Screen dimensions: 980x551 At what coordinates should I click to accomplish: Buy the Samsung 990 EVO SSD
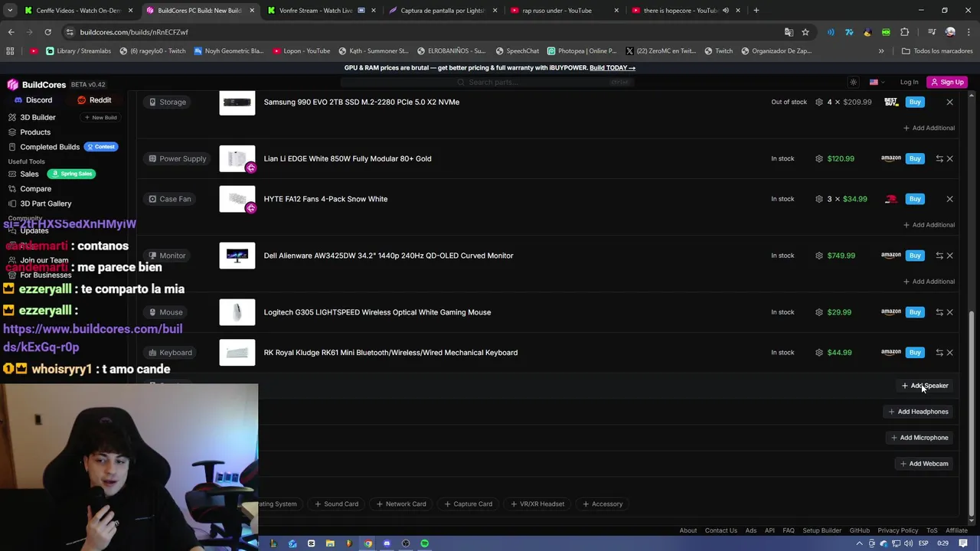pyautogui.click(x=915, y=102)
